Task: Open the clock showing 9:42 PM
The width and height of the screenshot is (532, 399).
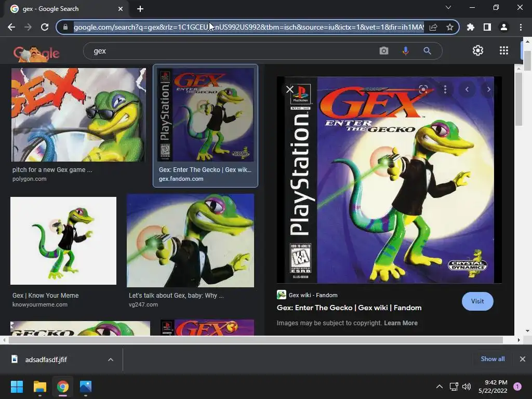Action: coord(493,387)
